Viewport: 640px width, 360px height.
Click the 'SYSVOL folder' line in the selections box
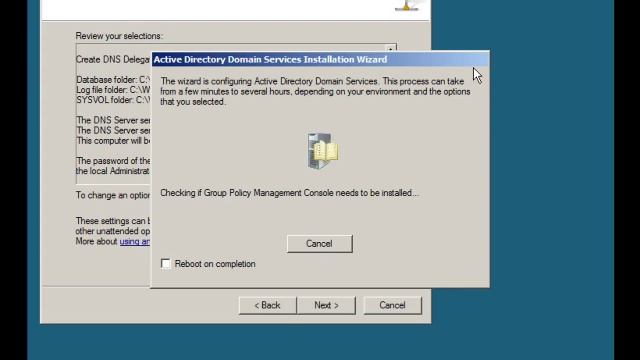113,100
